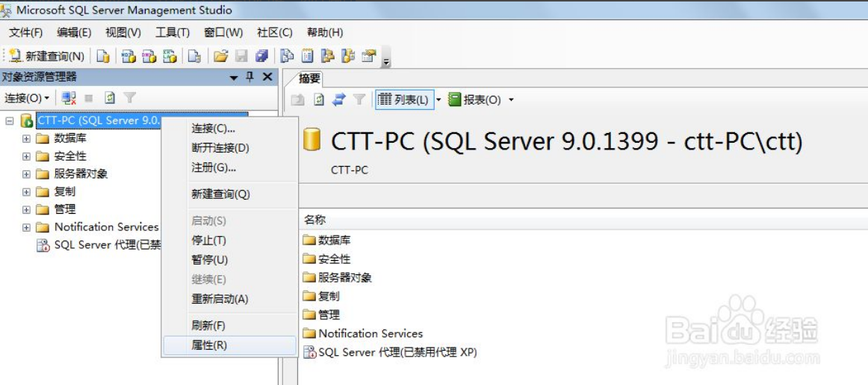Viewport: 868px width, 385px height.
Task: Click the Open File folder icon
Action: click(x=221, y=56)
